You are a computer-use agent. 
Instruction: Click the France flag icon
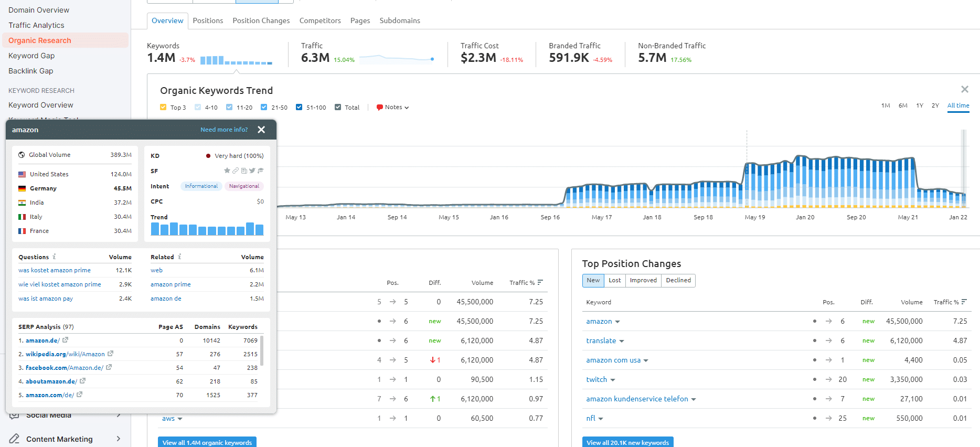pyautogui.click(x=22, y=231)
